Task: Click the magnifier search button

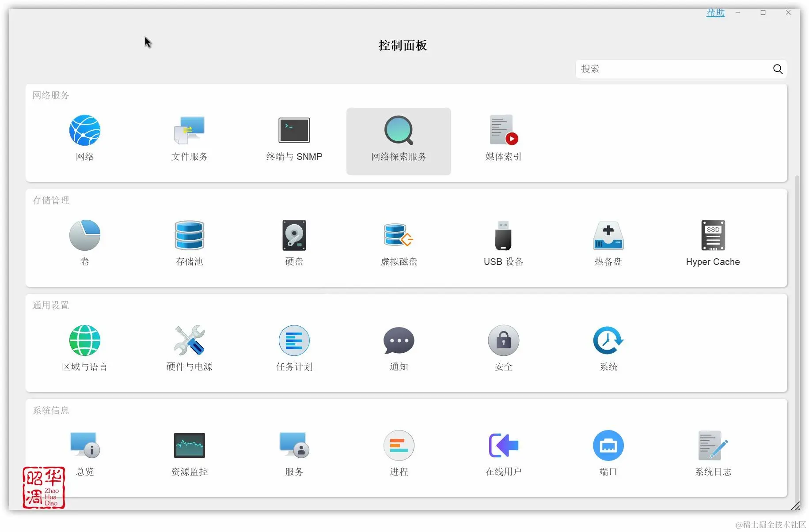Action: [x=778, y=69]
